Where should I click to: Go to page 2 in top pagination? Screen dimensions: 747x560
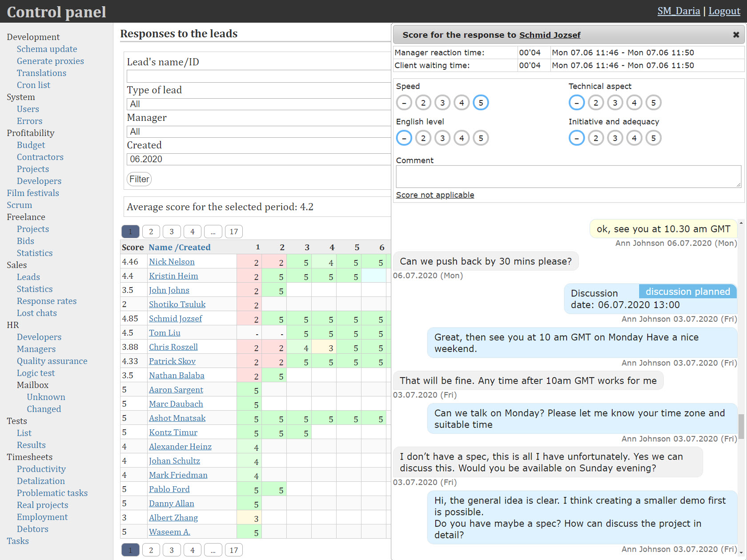(151, 232)
